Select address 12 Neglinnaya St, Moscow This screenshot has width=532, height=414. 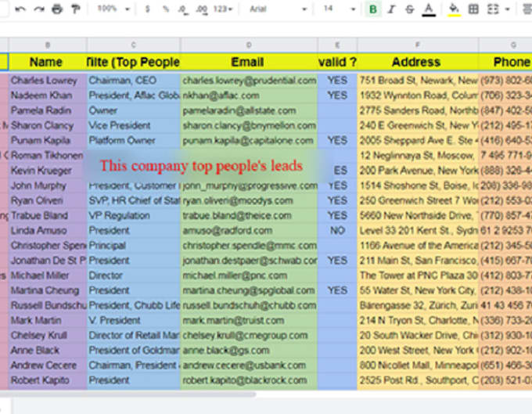(x=417, y=156)
